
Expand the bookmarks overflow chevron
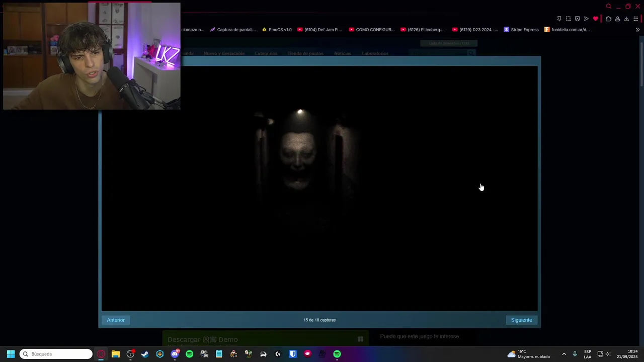(638, 30)
